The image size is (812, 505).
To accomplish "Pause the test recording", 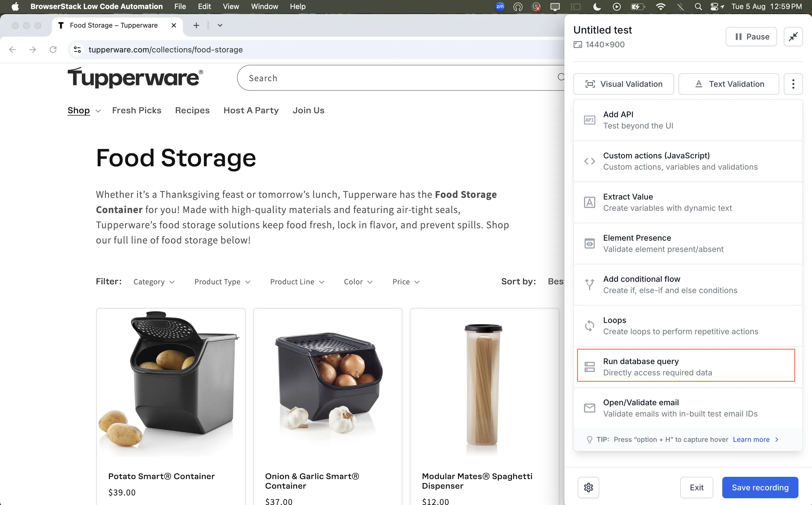I will 751,37.
